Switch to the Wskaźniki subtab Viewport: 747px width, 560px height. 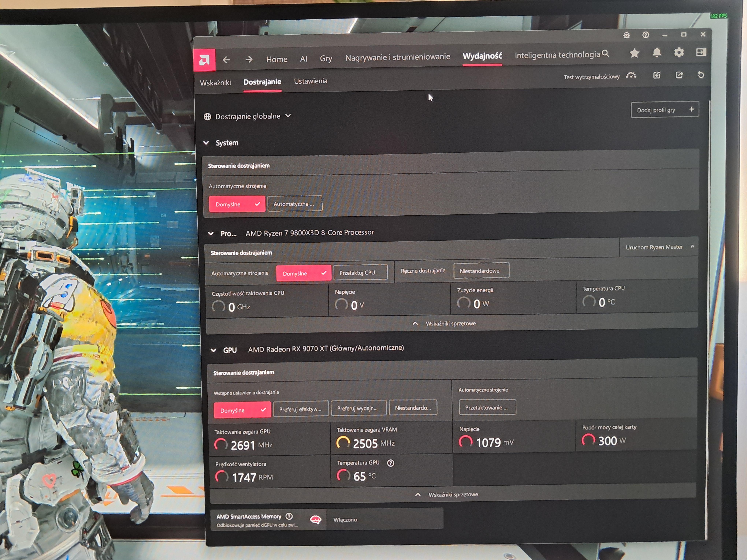215,83
